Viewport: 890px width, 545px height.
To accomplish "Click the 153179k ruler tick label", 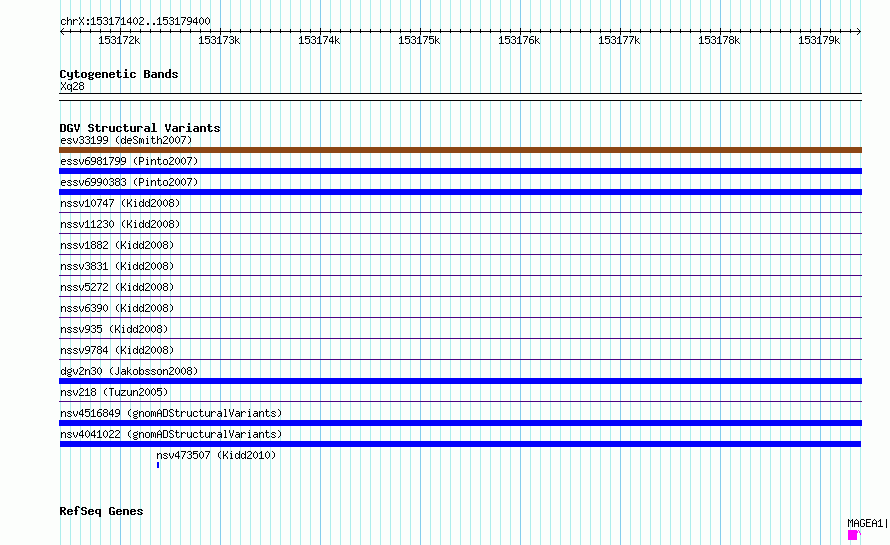I will pyautogui.click(x=818, y=40).
